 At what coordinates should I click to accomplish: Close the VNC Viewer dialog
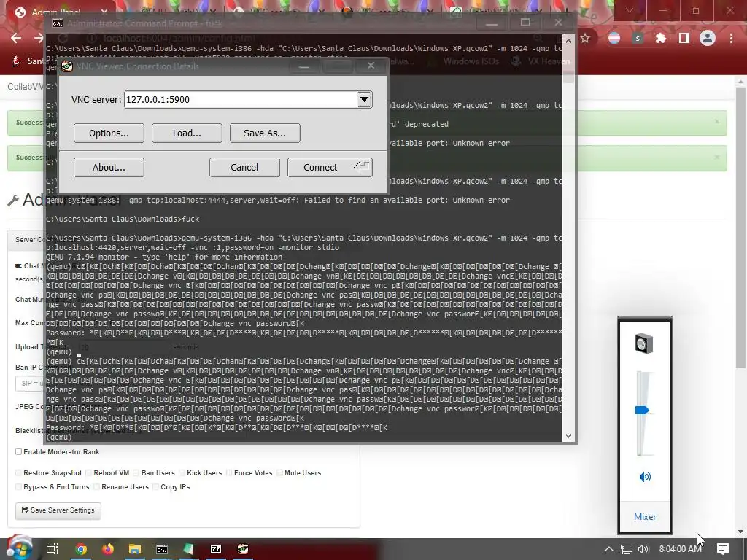[x=371, y=66]
